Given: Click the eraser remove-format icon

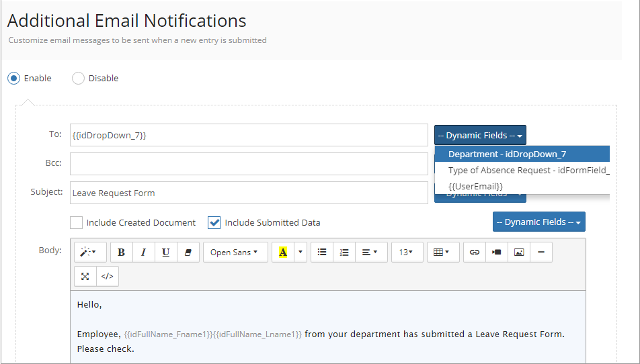Looking at the screenshot, I should [x=188, y=252].
